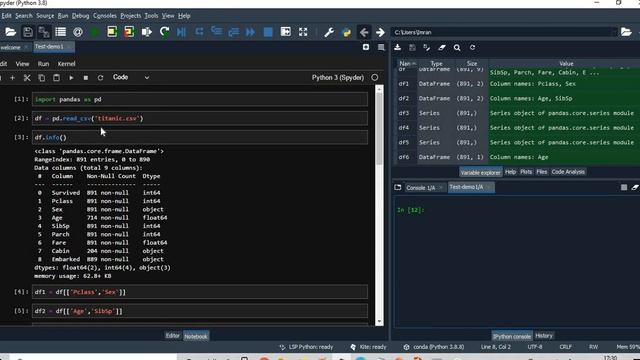Click the debugger step-over icon
This screenshot has height=360, width=640.
199,32
